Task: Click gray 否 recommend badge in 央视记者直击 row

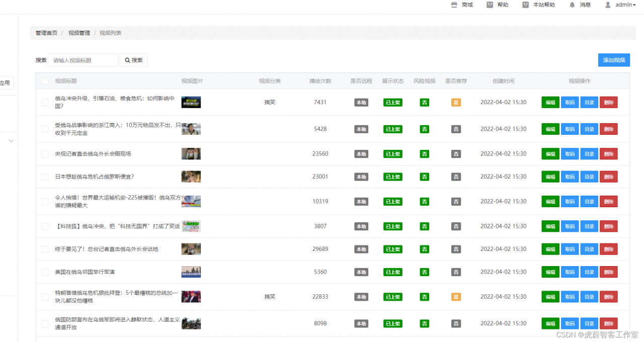Action: tap(456, 154)
